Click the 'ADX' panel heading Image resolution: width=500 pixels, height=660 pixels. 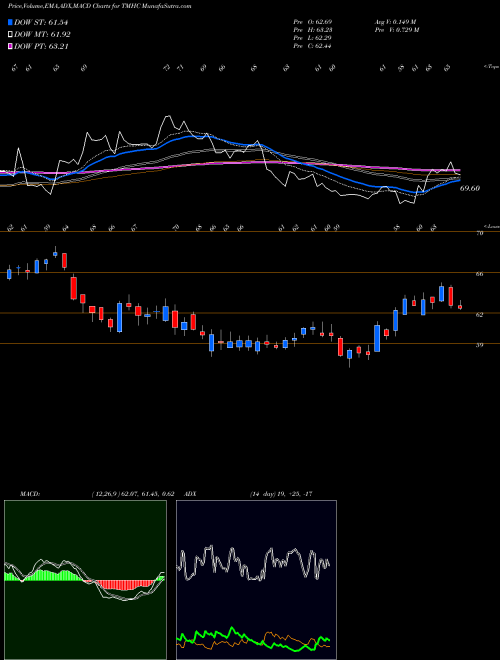pyautogui.click(x=191, y=494)
